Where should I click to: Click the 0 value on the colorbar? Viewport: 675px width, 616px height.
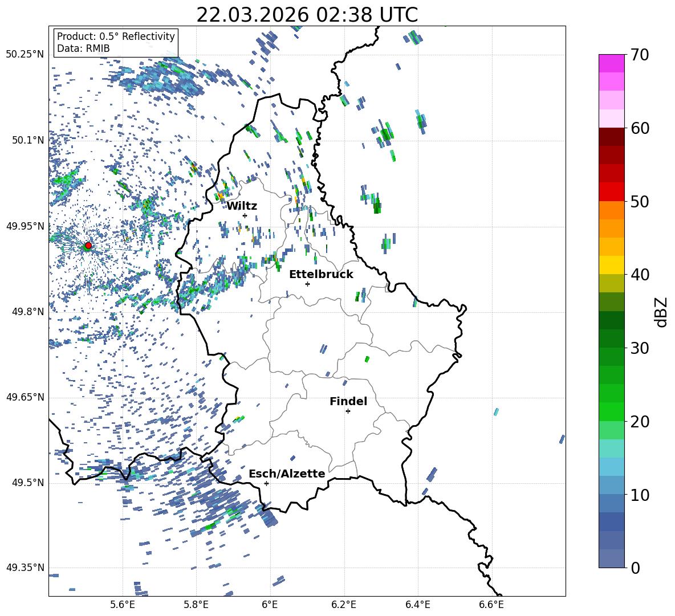(636, 568)
